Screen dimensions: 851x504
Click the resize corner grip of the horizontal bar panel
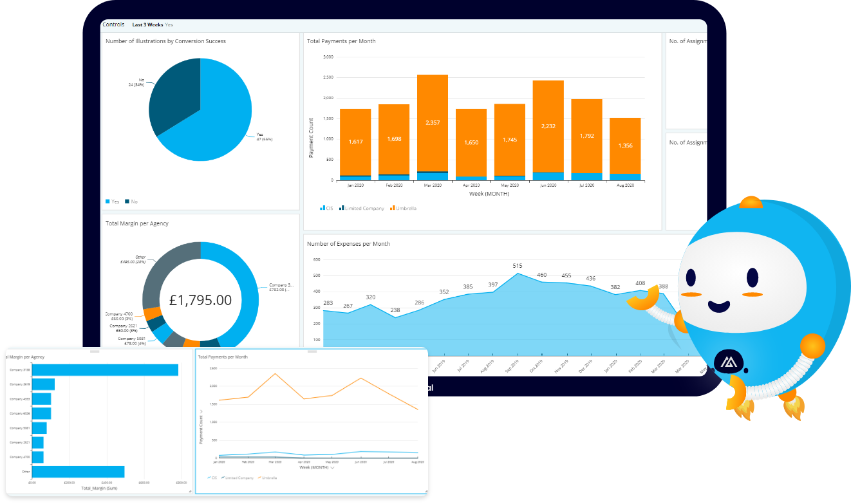click(190, 491)
